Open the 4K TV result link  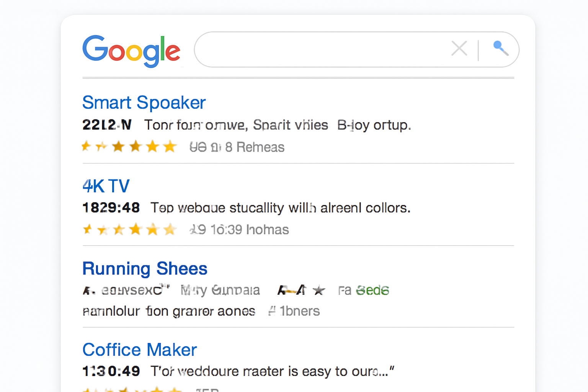point(106,186)
